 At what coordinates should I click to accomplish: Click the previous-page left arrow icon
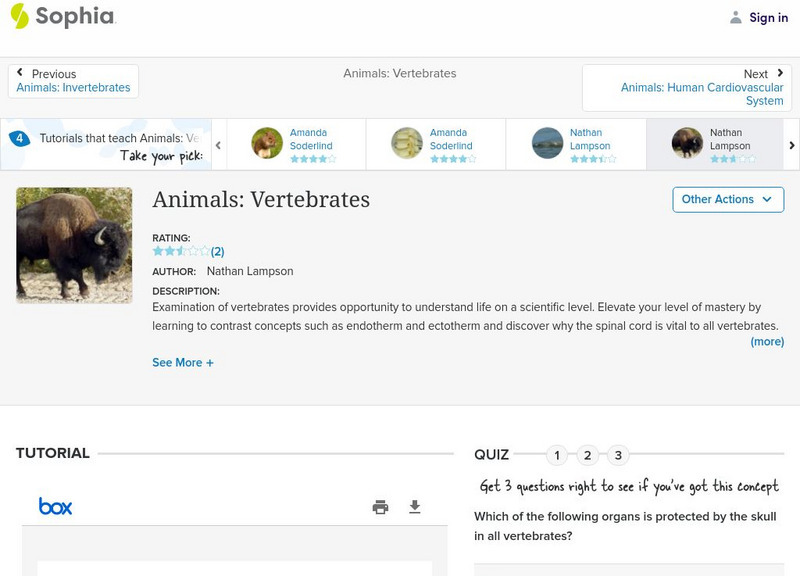tap(20, 73)
